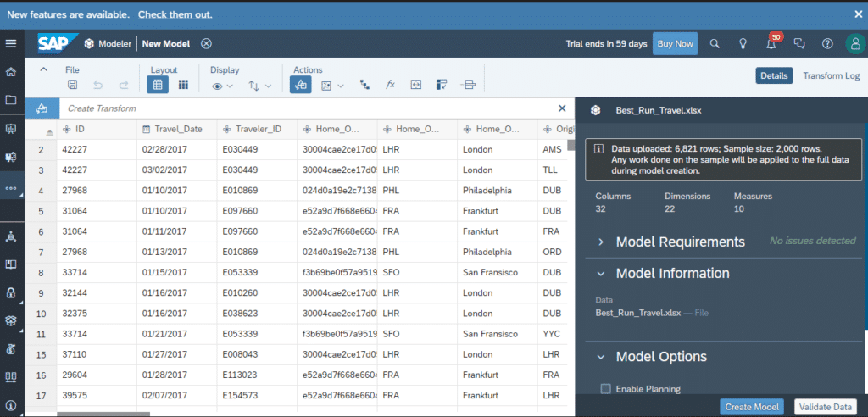Click the More ellipsis item in sidebar
Viewport: 868px width, 417px height.
[10, 187]
